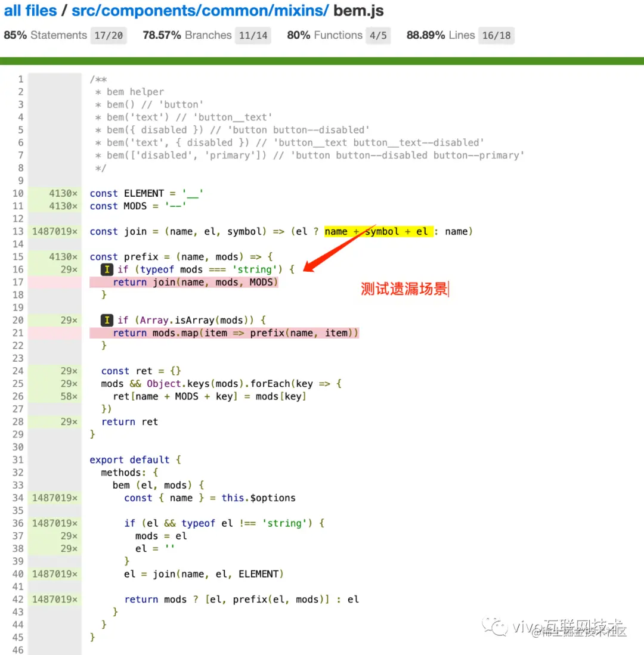Click the code 'return ret' on line 28

click(129, 422)
